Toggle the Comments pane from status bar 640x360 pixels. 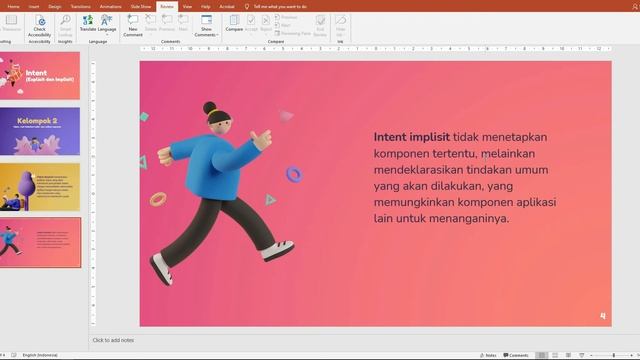[x=516, y=356]
